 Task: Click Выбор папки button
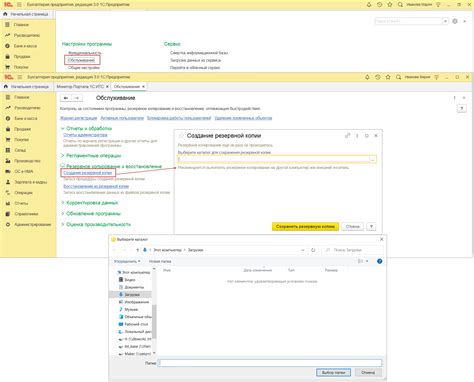tap(333, 372)
